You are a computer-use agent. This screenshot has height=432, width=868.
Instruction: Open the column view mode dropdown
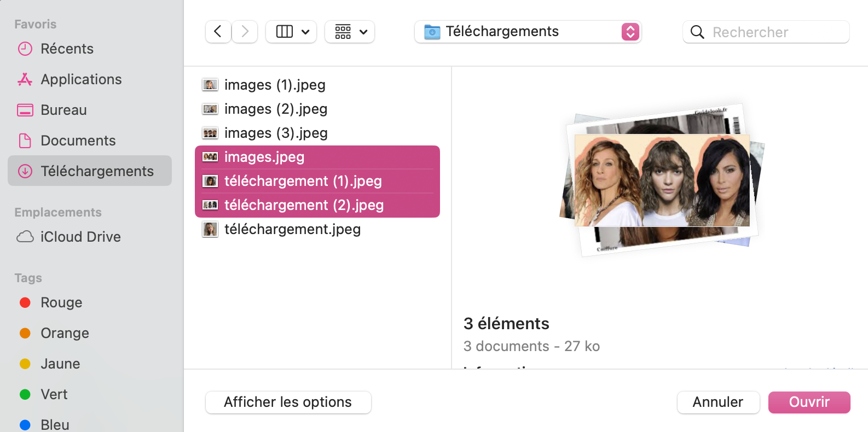pyautogui.click(x=291, y=32)
